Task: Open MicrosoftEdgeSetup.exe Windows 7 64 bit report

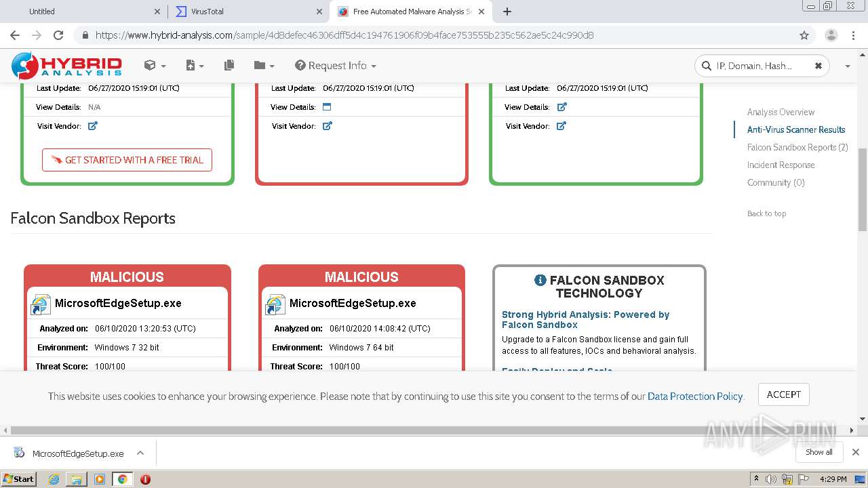Action: [x=353, y=303]
